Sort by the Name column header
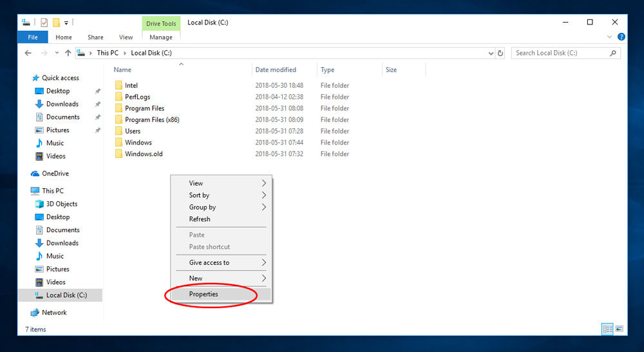644x352 pixels. 122,70
